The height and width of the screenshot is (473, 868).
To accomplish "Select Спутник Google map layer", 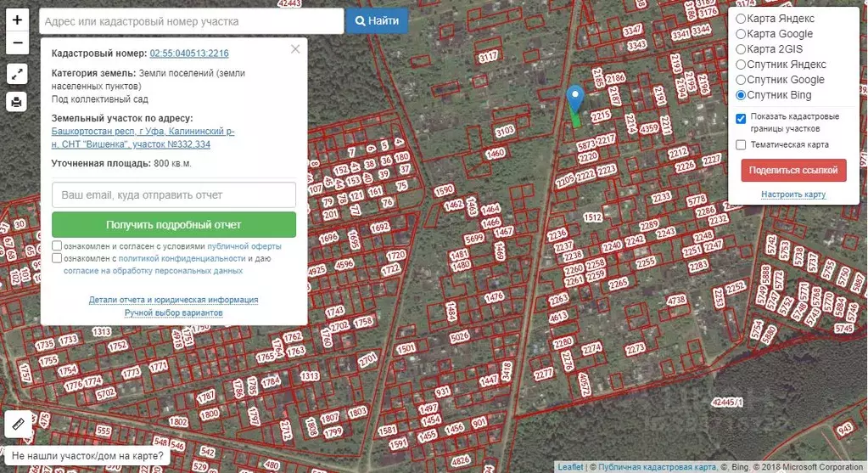I will [x=741, y=80].
